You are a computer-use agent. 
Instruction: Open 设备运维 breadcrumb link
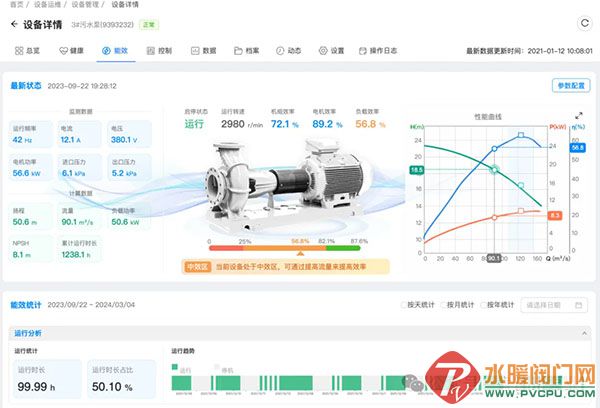point(47,5)
